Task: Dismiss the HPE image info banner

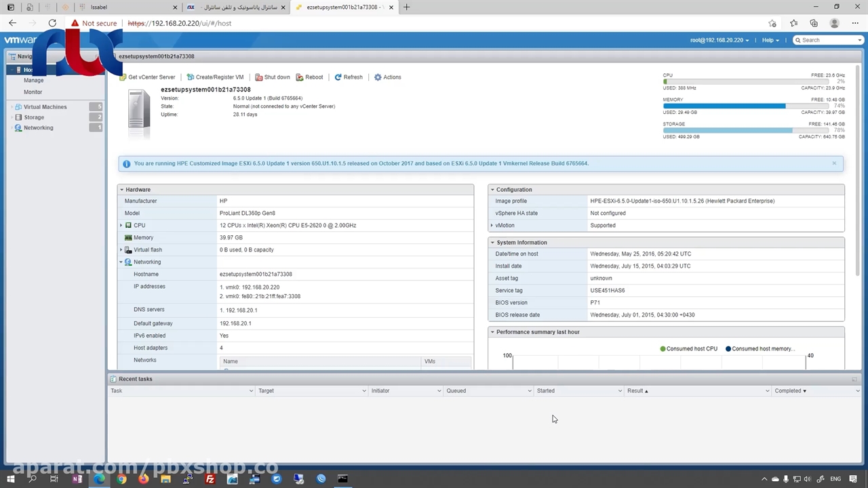Action: tap(834, 163)
